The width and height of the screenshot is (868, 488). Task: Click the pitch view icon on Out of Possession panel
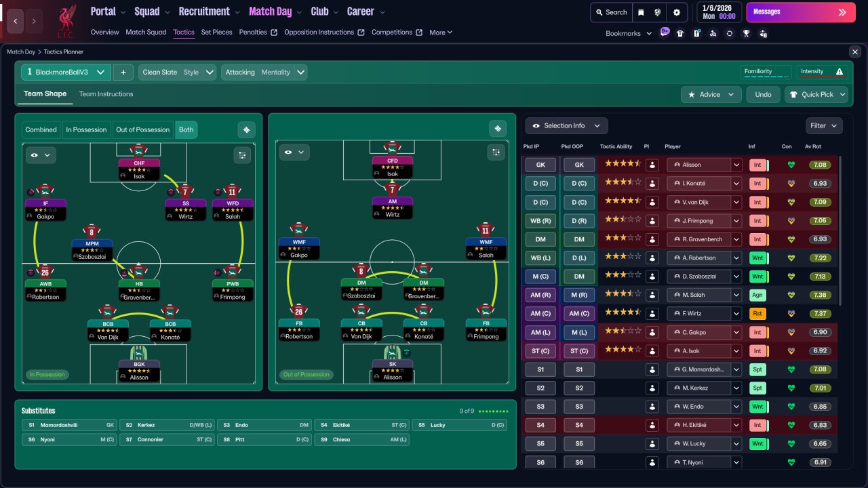coord(498,129)
